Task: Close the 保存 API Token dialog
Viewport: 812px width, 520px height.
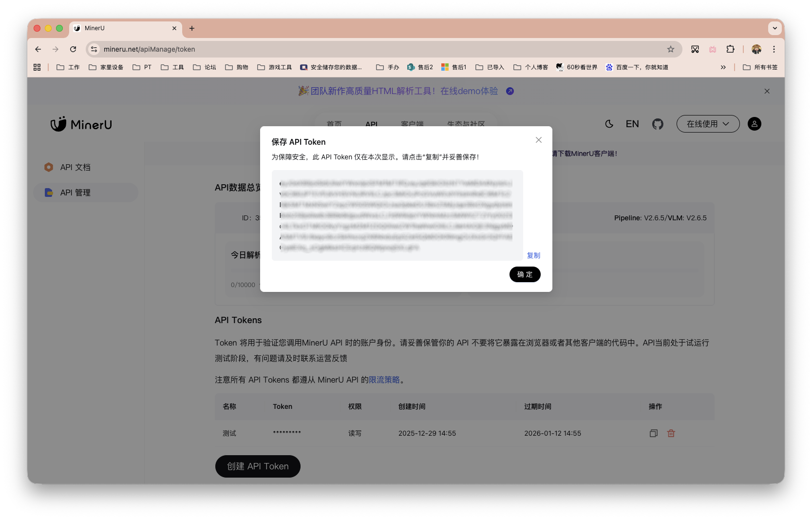Action: pyautogui.click(x=538, y=140)
